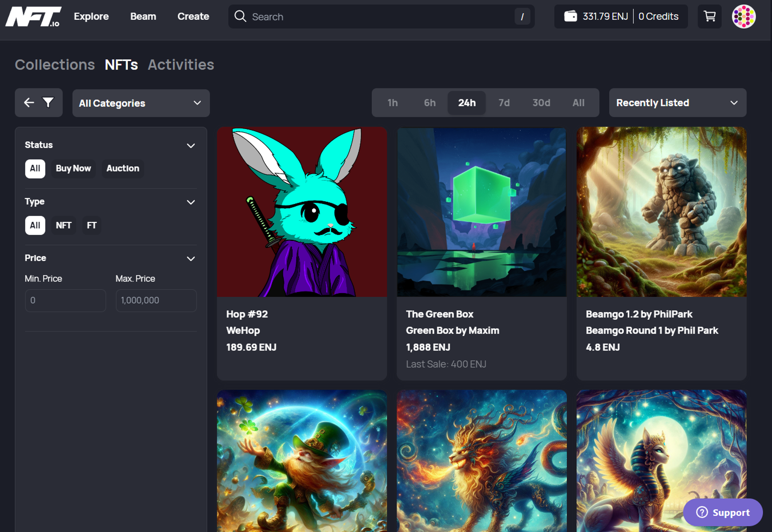Open Beamgo 1.2 by PhilPark title
The width and height of the screenshot is (772, 532).
pos(639,314)
